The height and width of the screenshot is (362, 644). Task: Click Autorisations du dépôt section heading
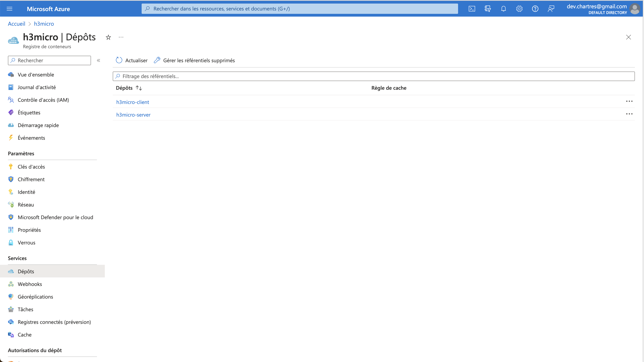point(35,350)
